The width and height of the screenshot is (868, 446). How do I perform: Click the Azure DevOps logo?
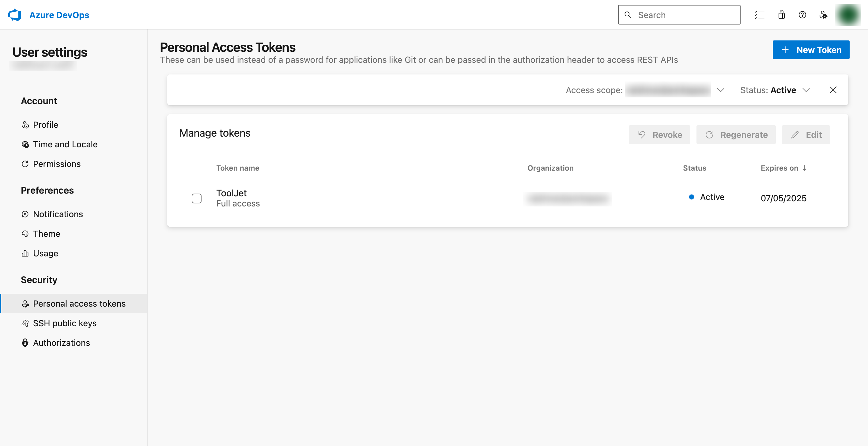click(x=15, y=14)
